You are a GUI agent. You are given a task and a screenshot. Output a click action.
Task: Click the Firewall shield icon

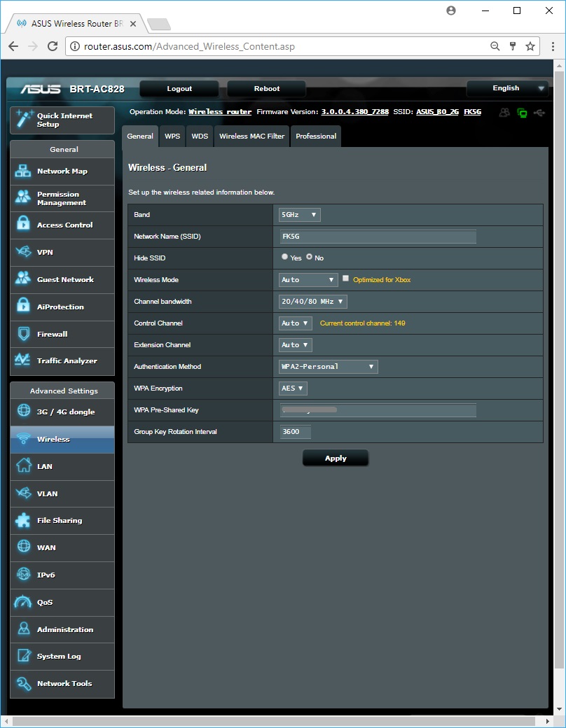click(x=23, y=334)
